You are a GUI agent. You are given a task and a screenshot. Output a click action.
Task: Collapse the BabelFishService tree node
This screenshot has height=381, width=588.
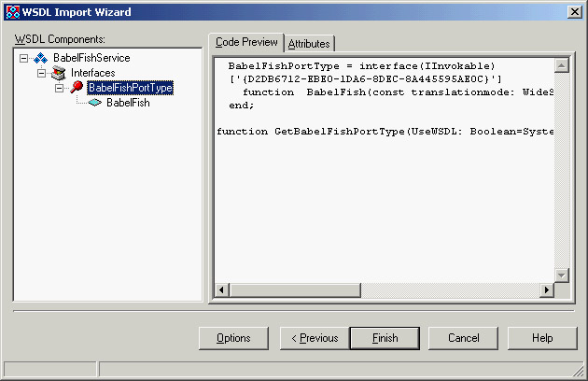(24, 58)
